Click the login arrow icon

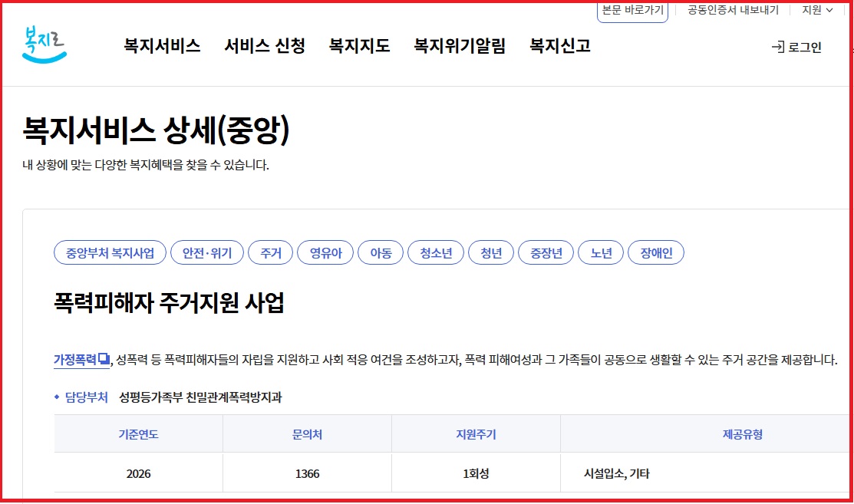(x=778, y=48)
